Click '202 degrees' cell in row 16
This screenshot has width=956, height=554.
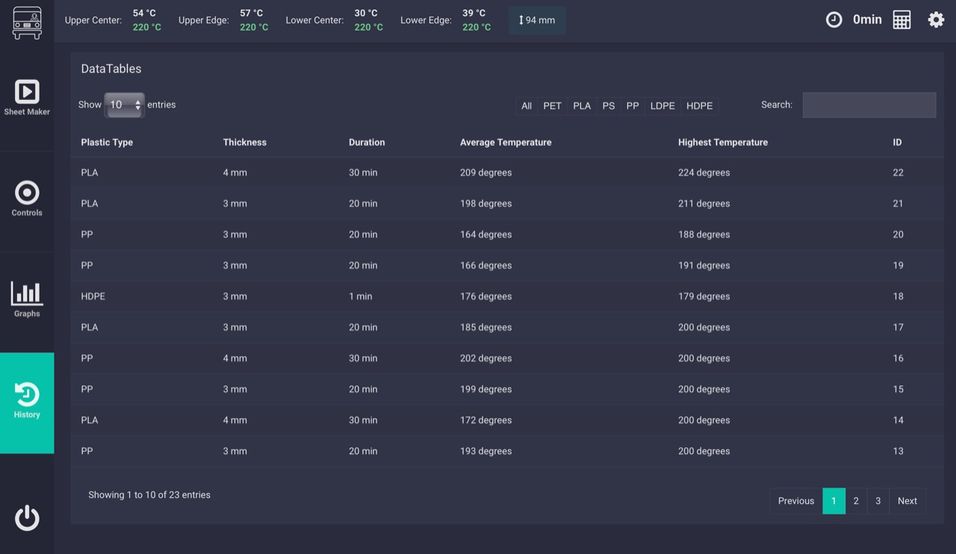(x=486, y=358)
